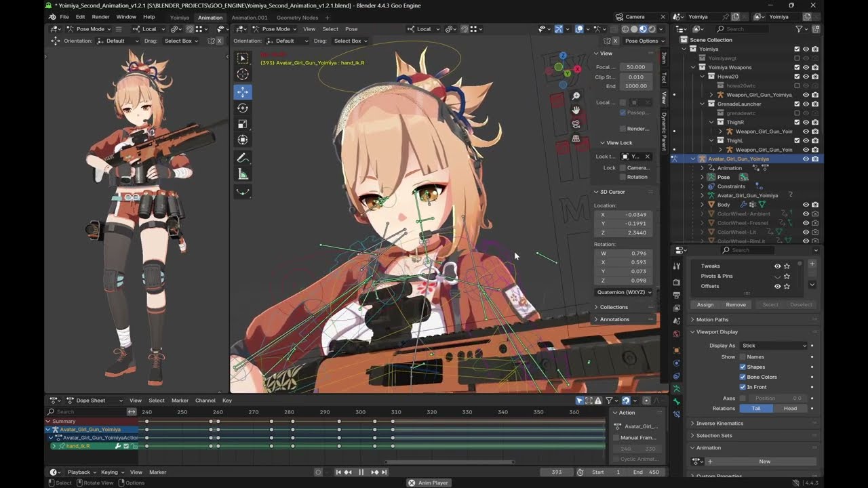Click the Blender logo menu icon
The image size is (868, 488).
[x=52, y=17]
